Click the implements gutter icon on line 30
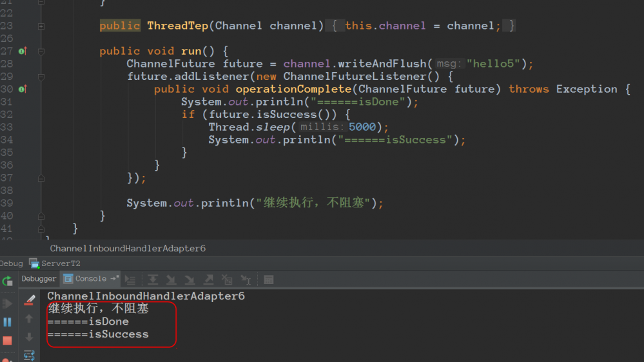 click(23, 89)
